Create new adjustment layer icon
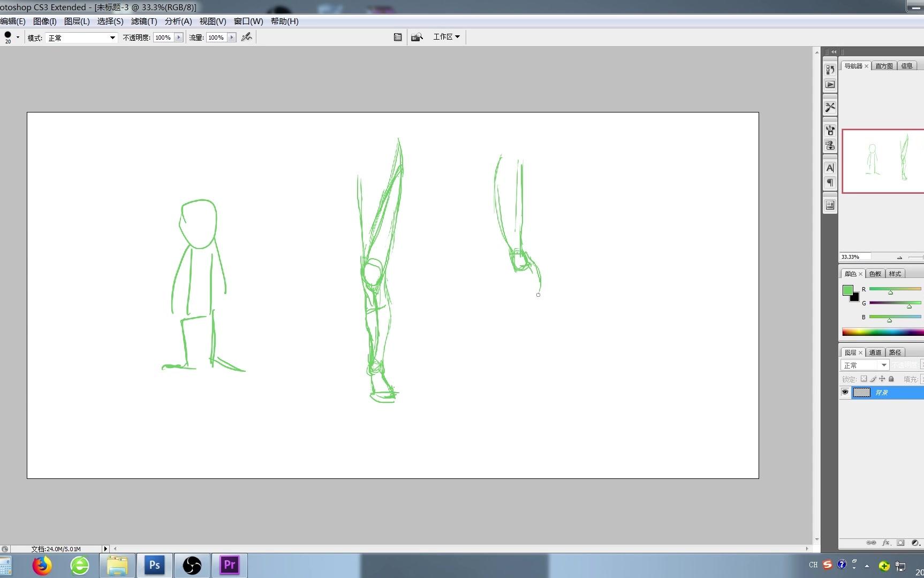This screenshot has height=578, width=924. coord(915,543)
